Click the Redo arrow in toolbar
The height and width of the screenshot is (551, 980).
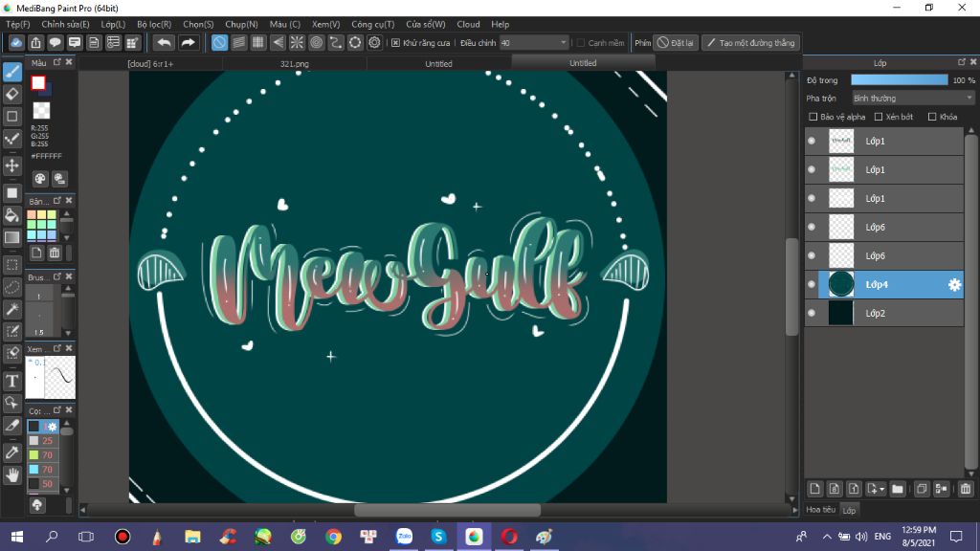click(189, 43)
